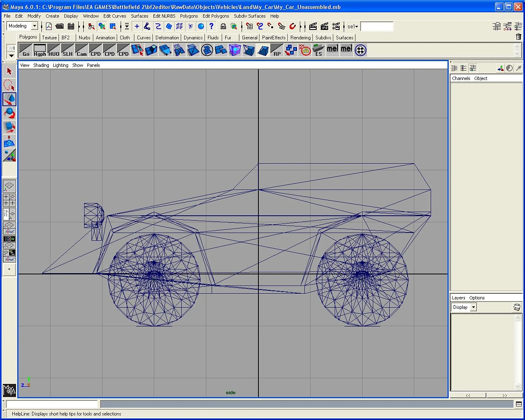The height and width of the screenshot is (420, 525).
Task: Click the Save scene floppy icon
Action: pyautogui.click(x=71, y=27)
